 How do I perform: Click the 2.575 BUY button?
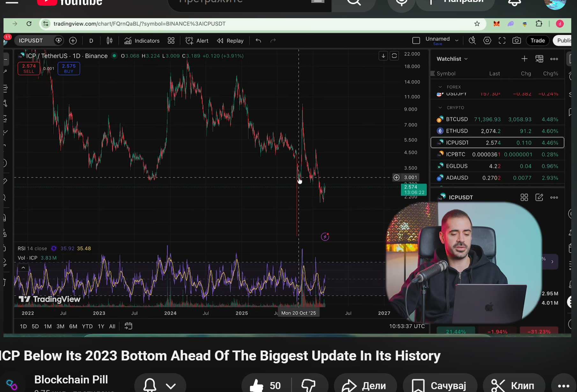[x=69, y=68]
